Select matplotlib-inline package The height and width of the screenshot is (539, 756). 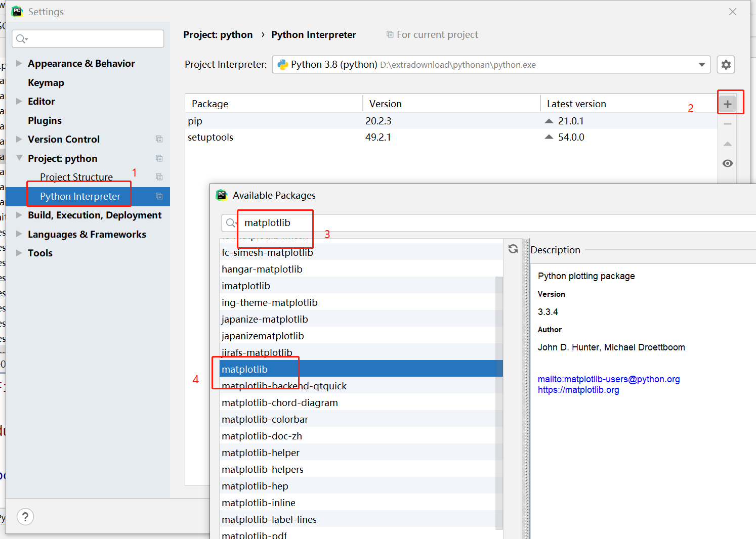[357, 503]
